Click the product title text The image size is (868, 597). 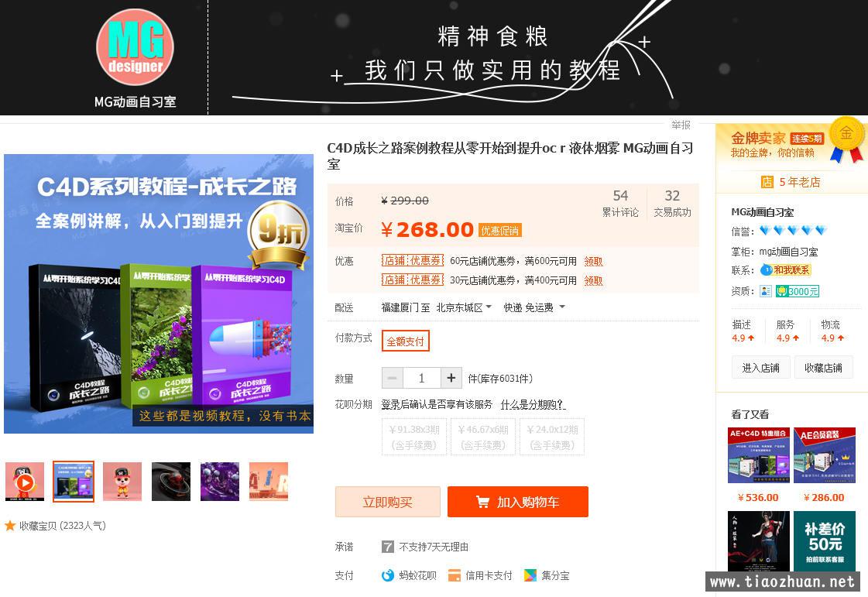click(x=509, y=156)
